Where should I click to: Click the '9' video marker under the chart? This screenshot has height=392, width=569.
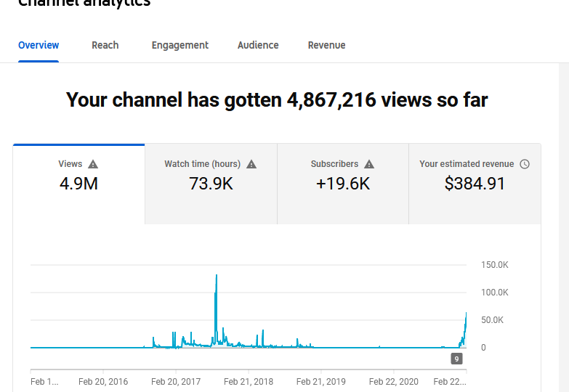456,359
